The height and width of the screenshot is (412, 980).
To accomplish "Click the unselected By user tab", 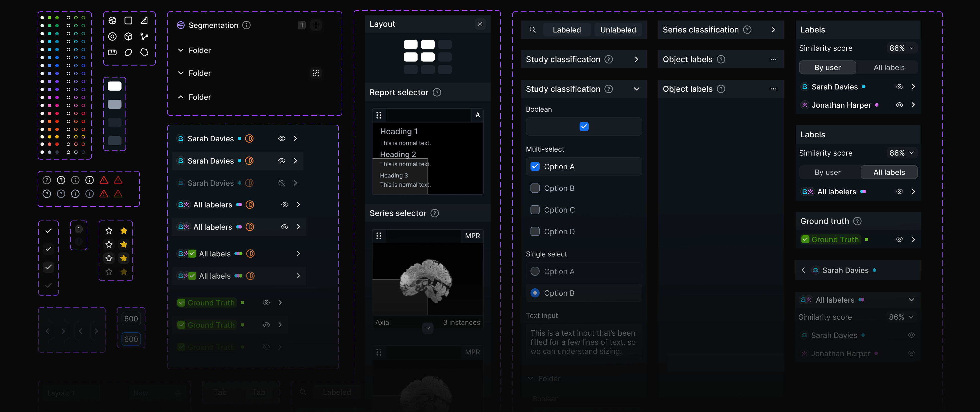I will [x=827, y=173].
